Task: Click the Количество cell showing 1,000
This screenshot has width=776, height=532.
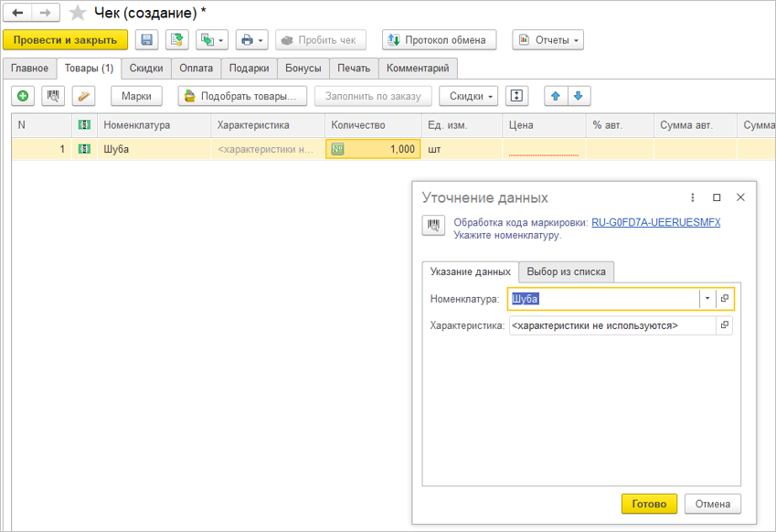Action: point(373,149)
